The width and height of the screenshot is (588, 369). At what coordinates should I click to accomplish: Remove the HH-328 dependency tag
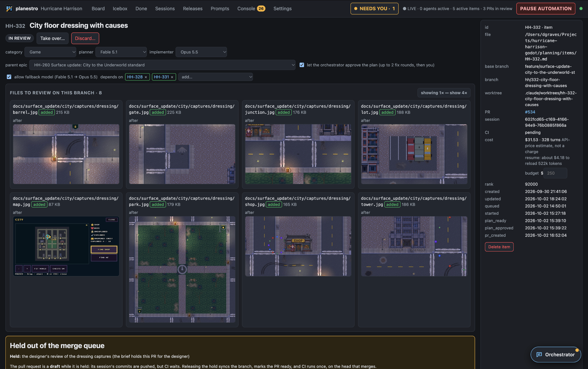pyautogui.click(x=146, y=77)
